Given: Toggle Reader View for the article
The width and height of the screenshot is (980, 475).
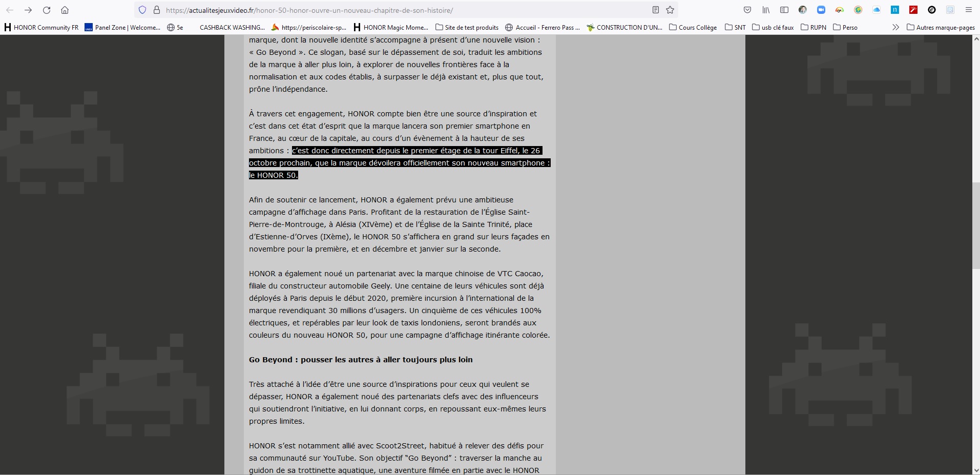Looking at the screenshot, I should (655, 10).
